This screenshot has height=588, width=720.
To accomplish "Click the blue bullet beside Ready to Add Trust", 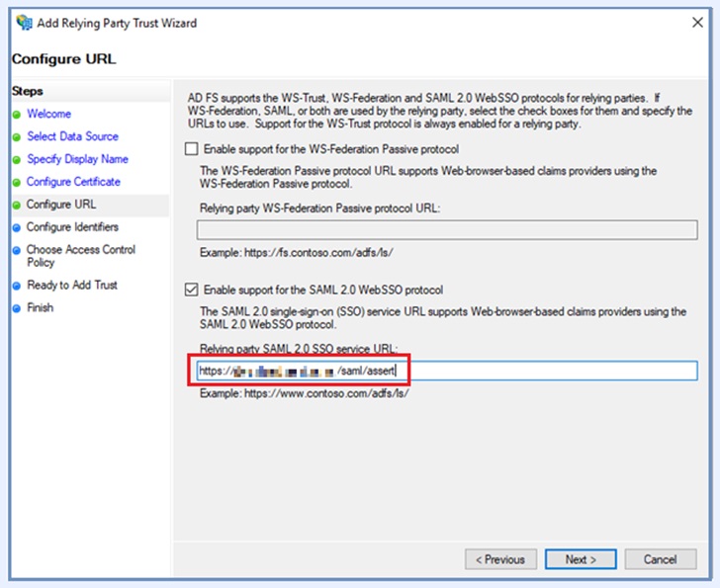I will [x=17, y=286].
